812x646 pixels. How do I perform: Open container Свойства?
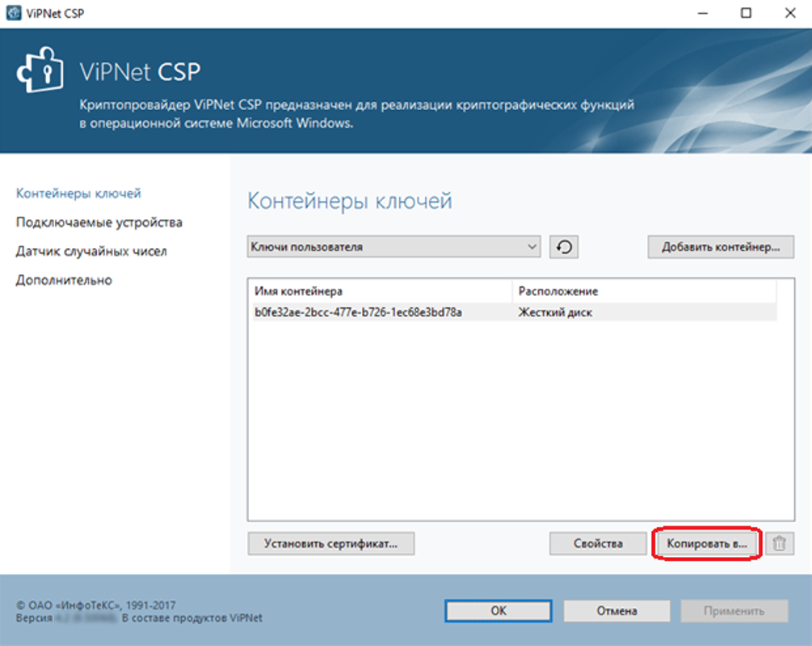coord(598,544)
